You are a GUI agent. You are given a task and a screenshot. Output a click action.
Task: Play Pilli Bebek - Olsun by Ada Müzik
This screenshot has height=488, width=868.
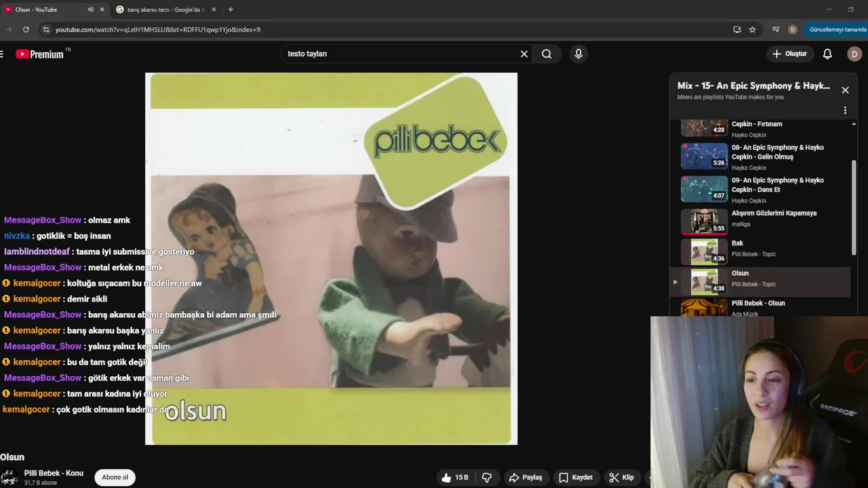coord(760,307)
